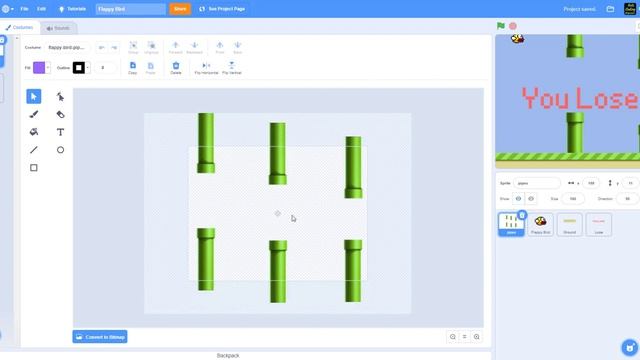The width and height of the screenshot is (640, 360).
Task: Open the Tutorials menu item
Action: click(x=73, y=9)
